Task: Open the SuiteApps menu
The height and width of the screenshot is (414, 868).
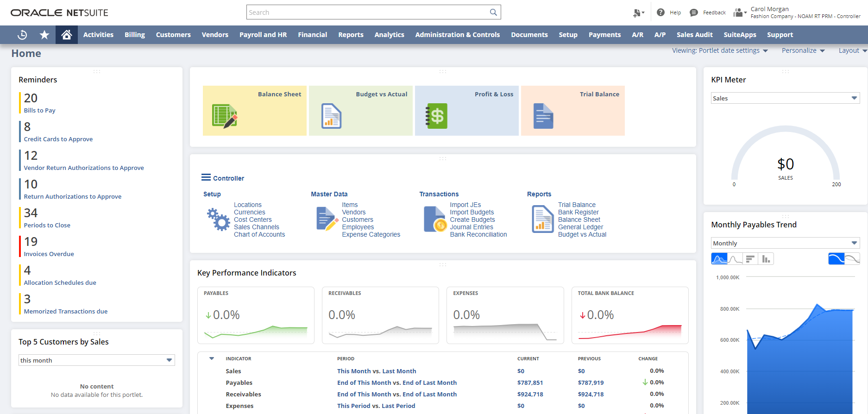Action: [x=740, y=35]
